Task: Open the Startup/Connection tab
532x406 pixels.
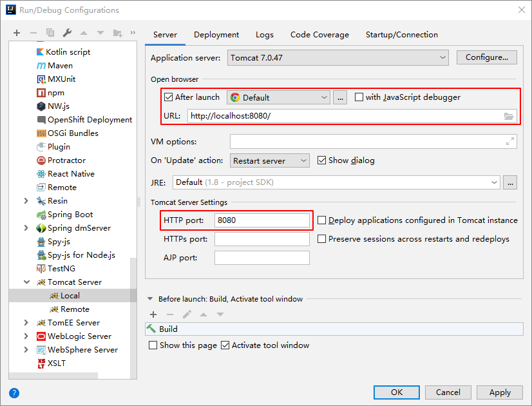Action: click(x=401, y=35)
